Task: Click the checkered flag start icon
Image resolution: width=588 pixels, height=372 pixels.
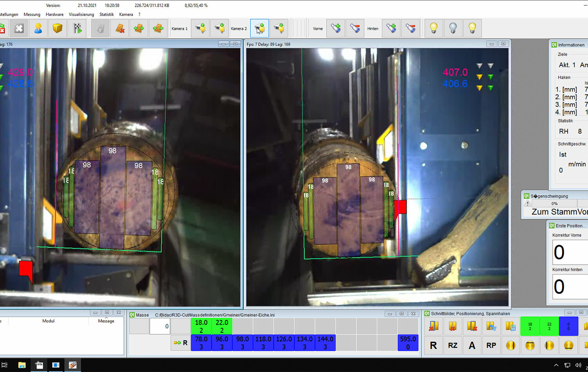Action: coord(77,28)
